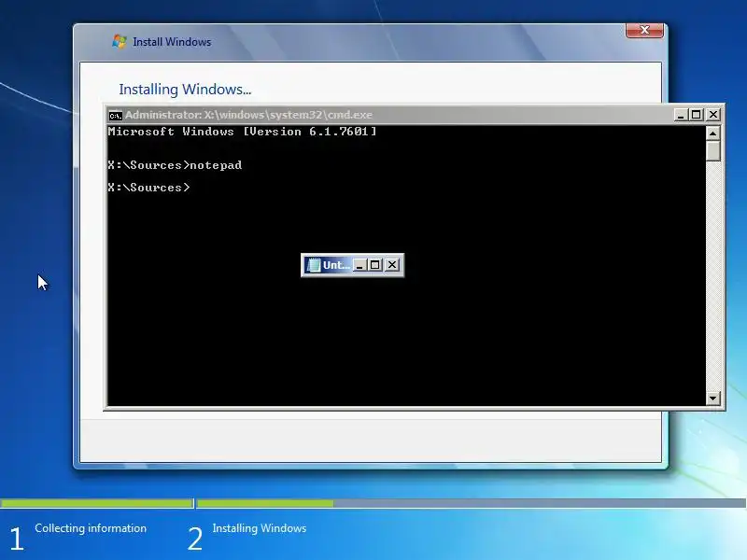This screenshot has width=747, height=560.
Task: Click the 'Installing Windows' step 2 label
Action: [260, 528]
